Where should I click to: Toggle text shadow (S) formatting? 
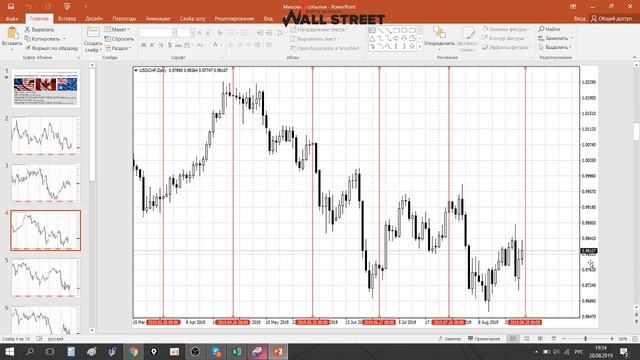pyautogui.click(x=169, y=45)
